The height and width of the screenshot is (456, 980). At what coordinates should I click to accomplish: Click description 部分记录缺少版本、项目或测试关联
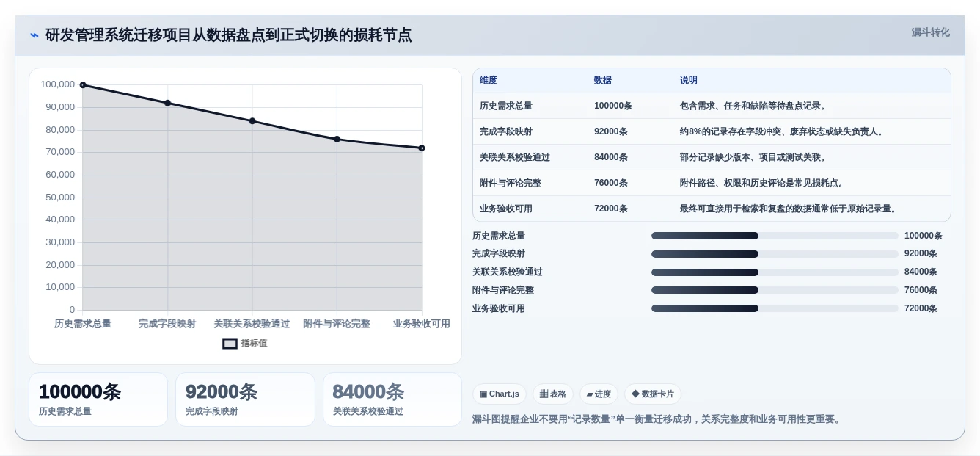click(x=753, y=157)
